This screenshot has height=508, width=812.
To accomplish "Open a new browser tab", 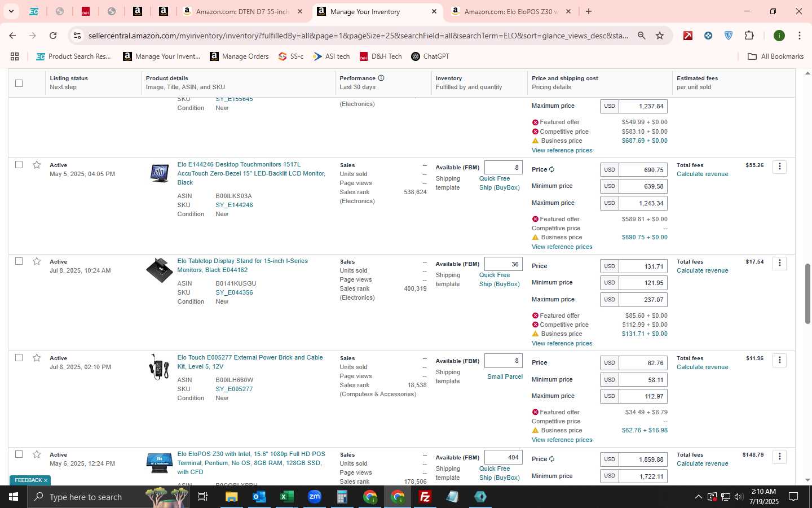I will tap(589, 11).
